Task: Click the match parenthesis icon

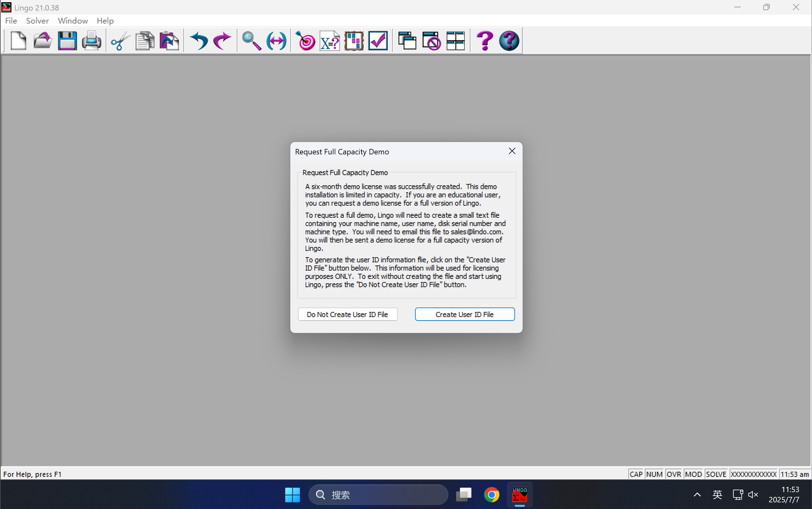Action: [x=276, y=41]
